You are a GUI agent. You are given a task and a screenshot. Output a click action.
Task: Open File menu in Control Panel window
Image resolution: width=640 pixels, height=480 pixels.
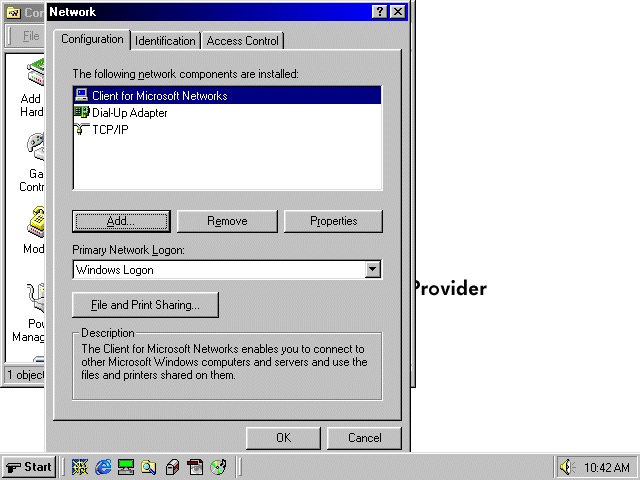(x=31, y=36)
